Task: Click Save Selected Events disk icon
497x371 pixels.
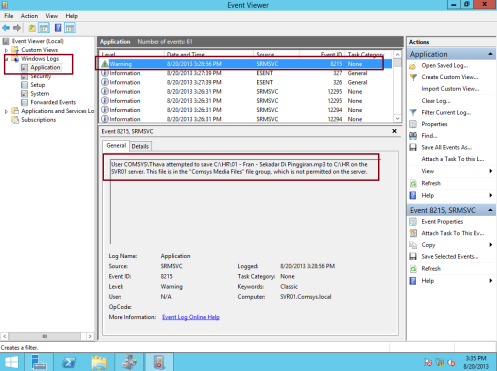Action: tap(413, 257)
